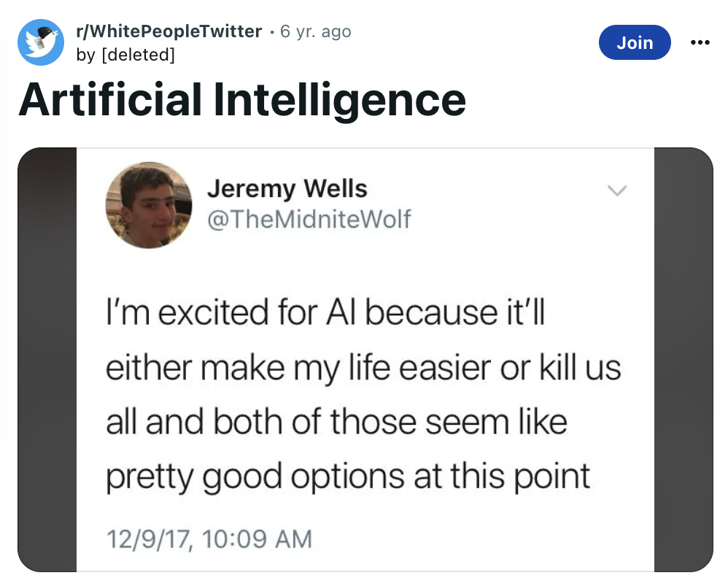Select the "by [deleted]" author label
Image resolution: width=728 pixels, height=578 pixels.
[125, 55]
